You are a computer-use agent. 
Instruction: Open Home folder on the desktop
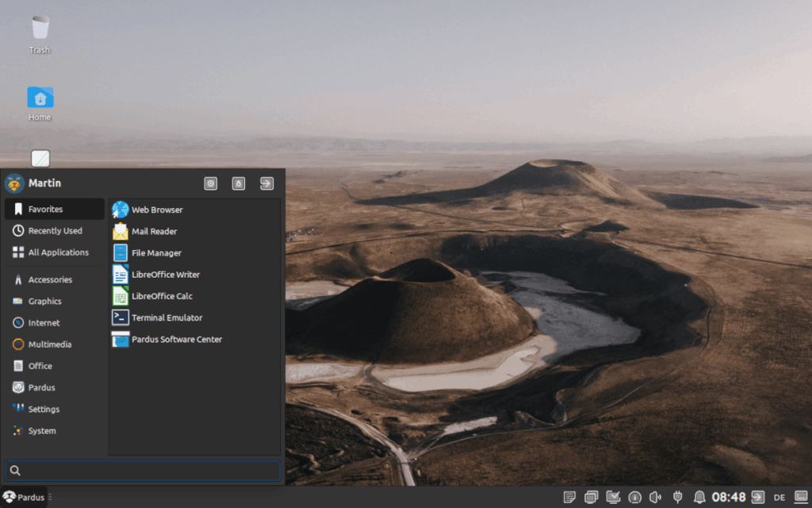coord(40,104)
